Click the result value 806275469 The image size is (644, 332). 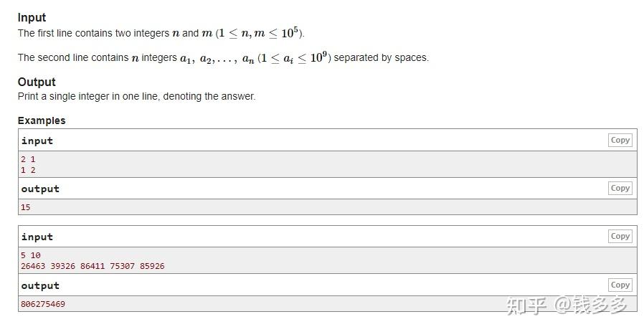43,304
